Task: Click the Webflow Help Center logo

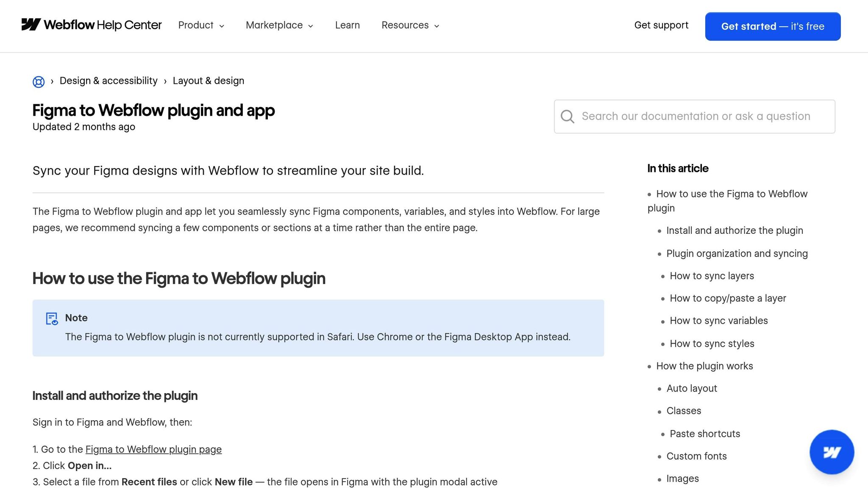Action: (92, 25)
